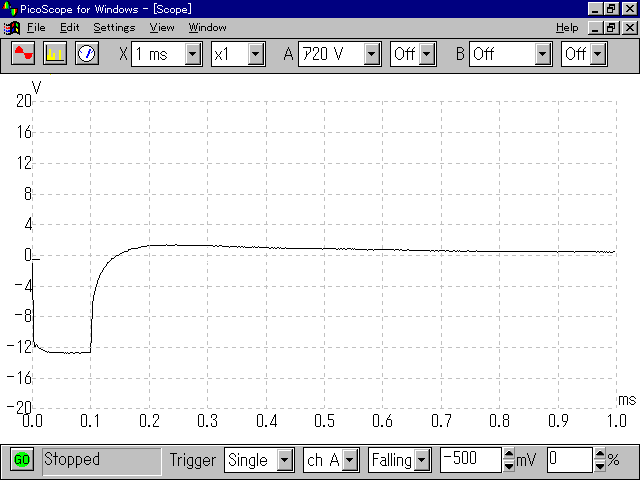Expand the Single trigger mode dropdown

[x=285, y=460]
